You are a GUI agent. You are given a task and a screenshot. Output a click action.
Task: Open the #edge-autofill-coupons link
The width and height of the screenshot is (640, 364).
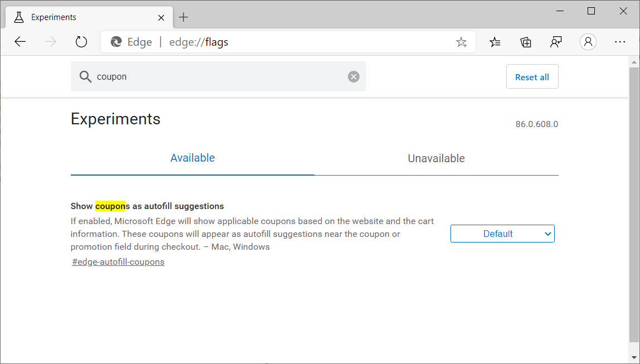(x=118, y=261)
